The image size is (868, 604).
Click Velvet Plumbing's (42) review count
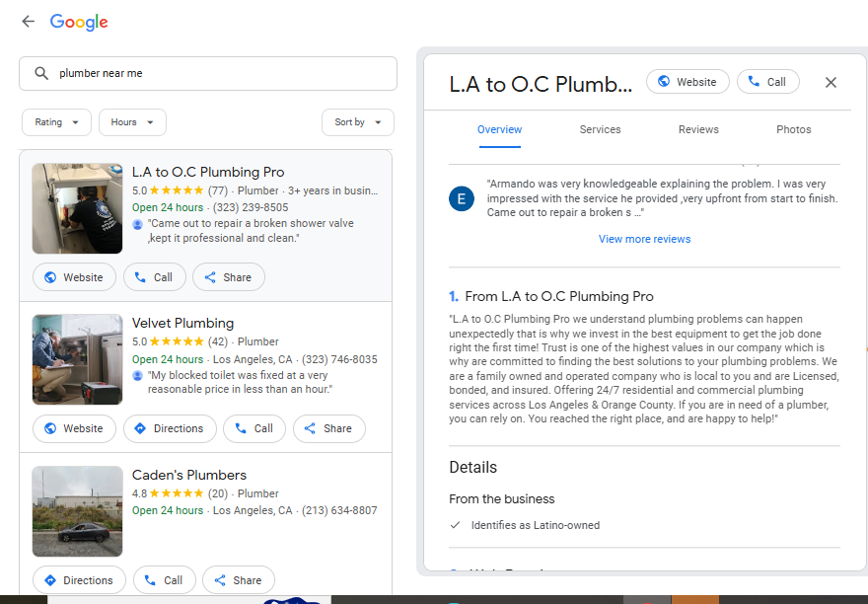tap(218, 341)
